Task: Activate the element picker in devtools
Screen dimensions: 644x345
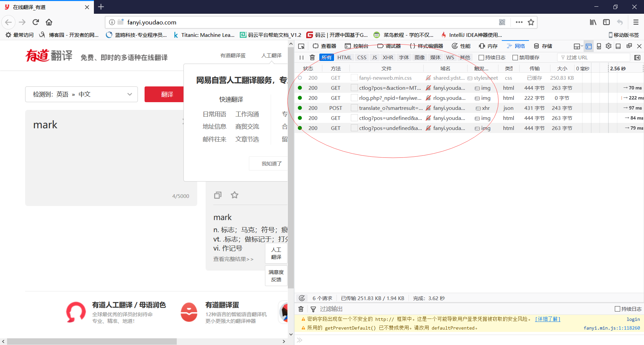Action: tap(301, 46)
